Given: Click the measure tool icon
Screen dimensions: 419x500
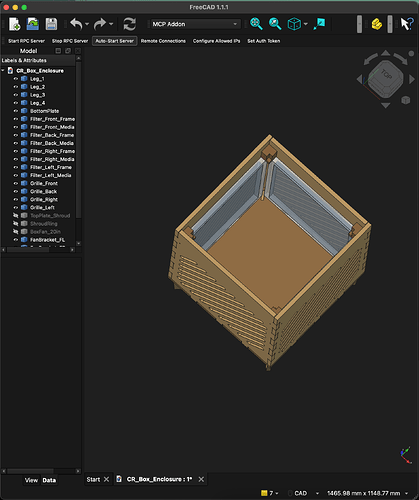Looking at the screenshot, I should pyautogui.click(x=319, y=24).
